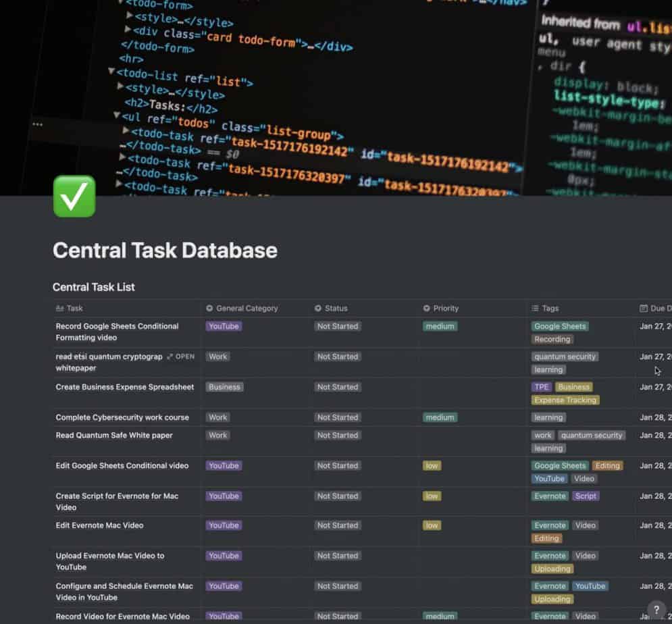
Task: Click YouTube tag in Configure and Schedule row
Action: [590, 586]
